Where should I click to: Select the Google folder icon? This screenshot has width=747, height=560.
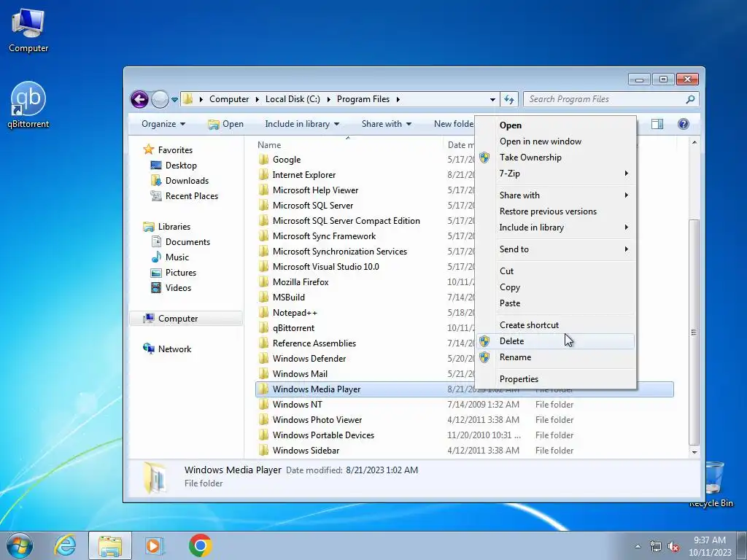(263, 160)
